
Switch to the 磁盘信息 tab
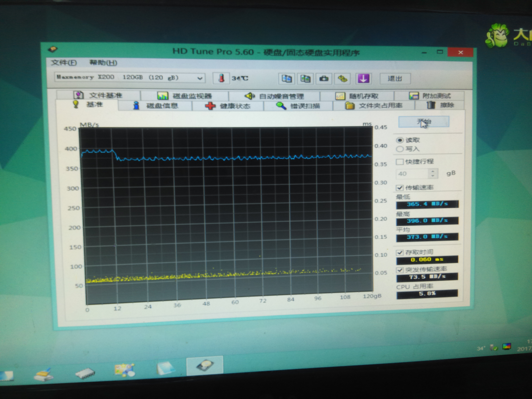pyautogui.click(x=155, y=106)
